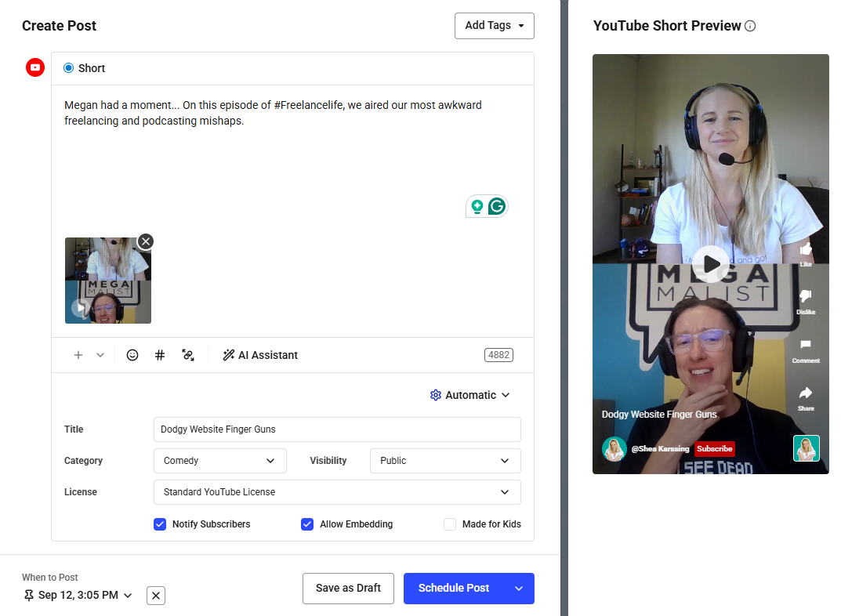
Task: Expand the Standard YouTube License dropdown
Action: point(337,492)
